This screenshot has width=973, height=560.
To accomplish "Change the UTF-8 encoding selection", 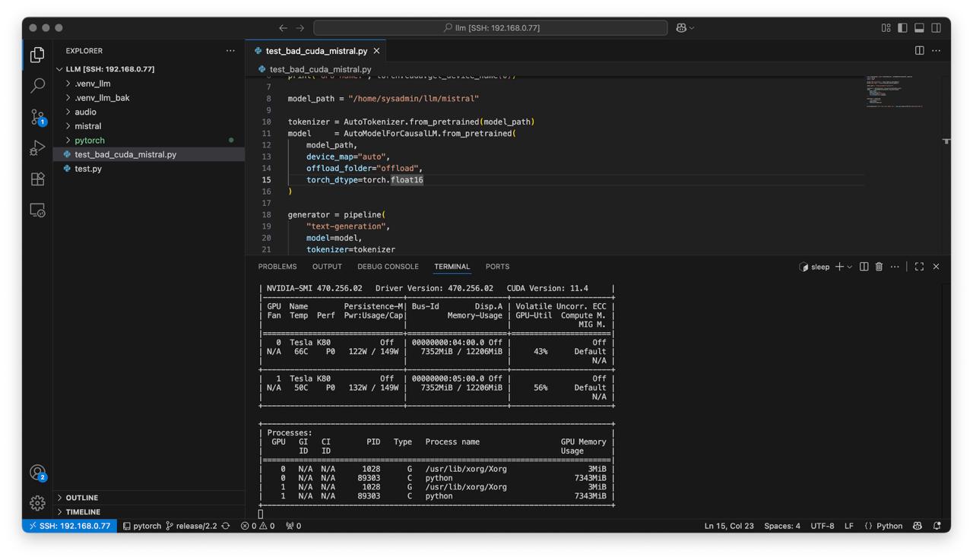I will 822,526.
